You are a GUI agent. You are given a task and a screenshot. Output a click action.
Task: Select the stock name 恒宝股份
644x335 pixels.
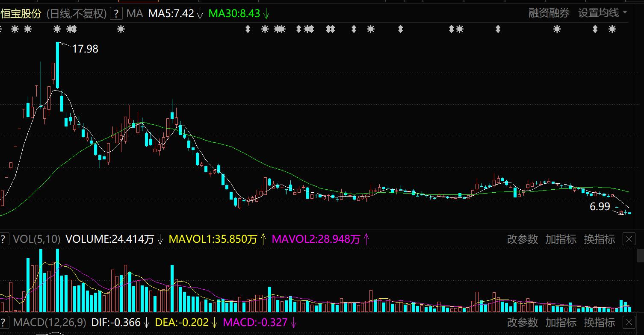pos(21,14)
